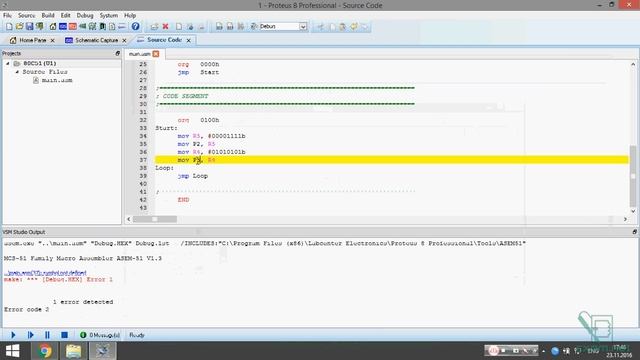The width and height of the screenshot is (640, 360).
Task: Open the 3D Visualizer toolbar icon
Action: (x=83, y=27)
